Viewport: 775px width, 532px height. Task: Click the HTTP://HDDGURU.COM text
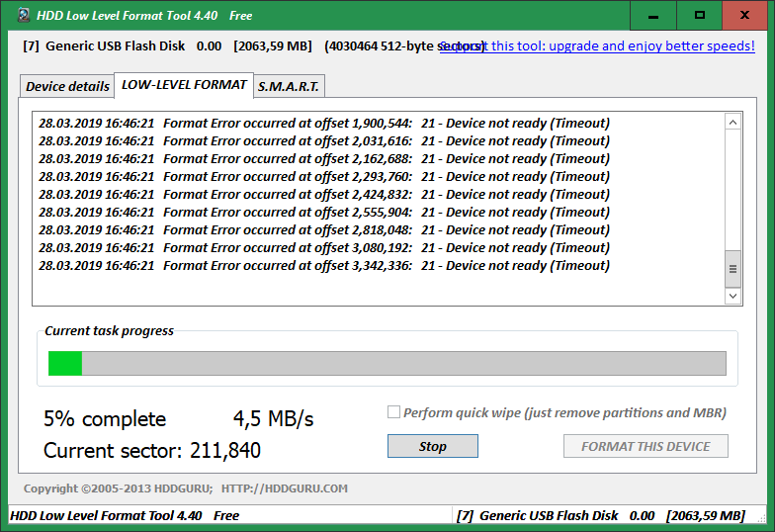(x=285, y=488)
